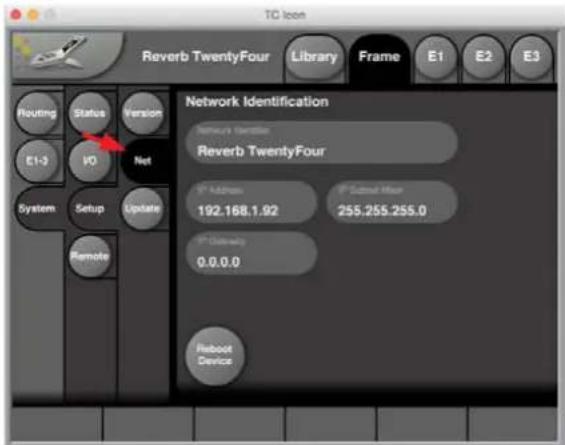Minimize the TC Icon window
This screenshot has width=565, height=445.
point(33,15)
